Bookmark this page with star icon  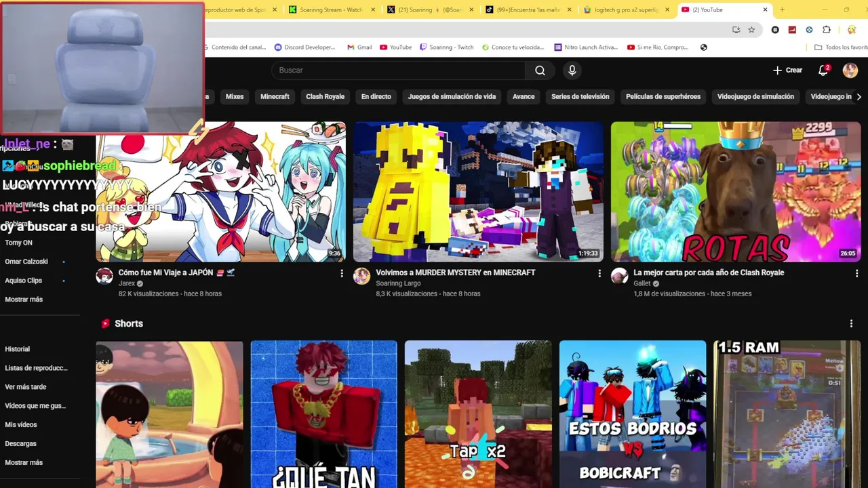(x=751, y=30)
